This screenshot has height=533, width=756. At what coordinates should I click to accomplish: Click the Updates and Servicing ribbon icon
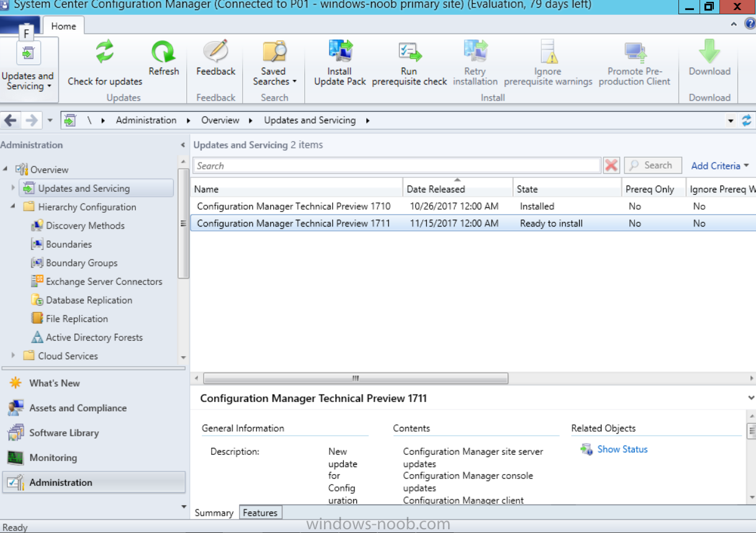tap(29, 54)
